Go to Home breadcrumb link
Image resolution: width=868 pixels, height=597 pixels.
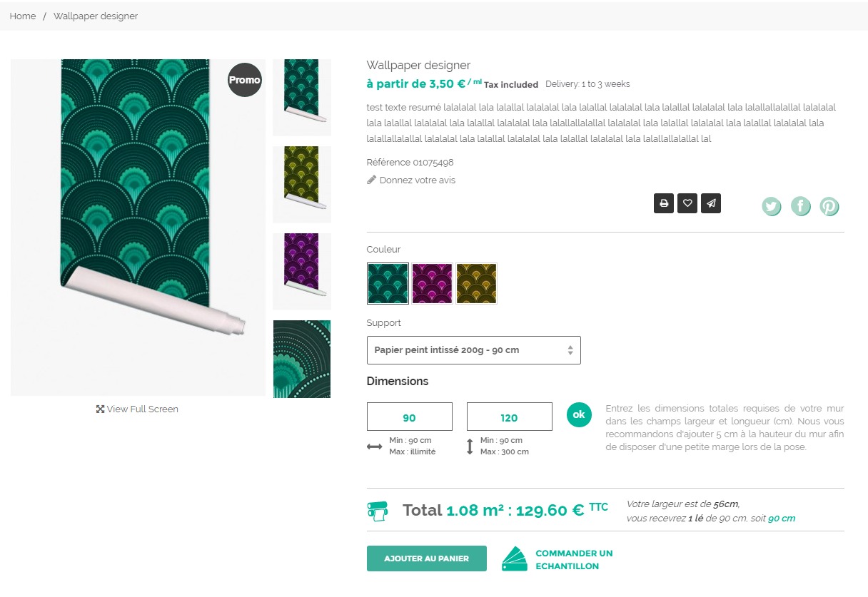pyautogui.click(x=23, y=16)
